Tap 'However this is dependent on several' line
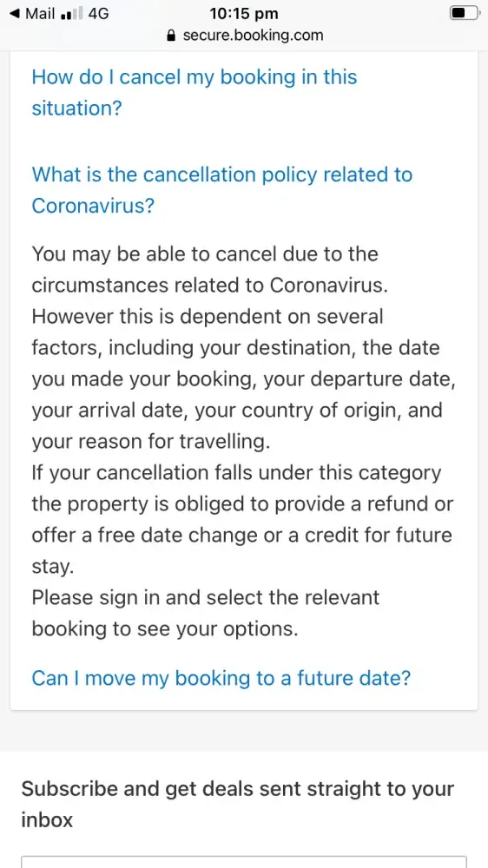The height and width of the screenshot is (868, 488). [208, 317]
